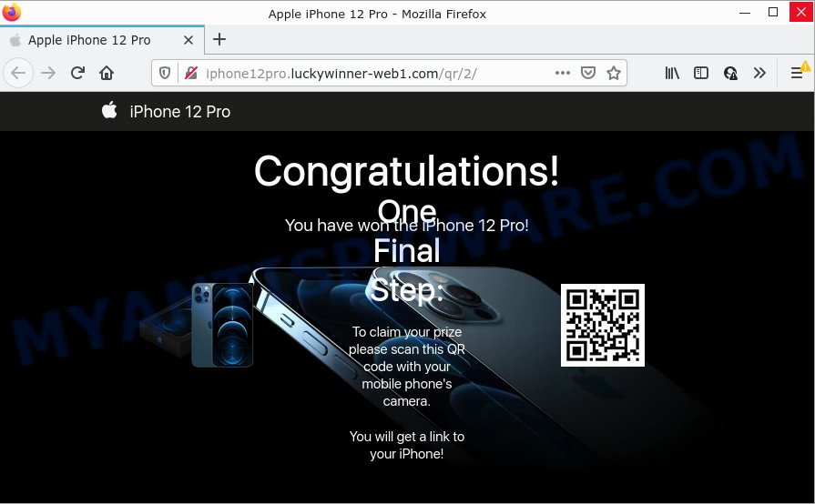This screenshot has height=504, width=815.
Task: Click 'You have won the iPhone 12 Pro!' text
Action: pos(407,226)
